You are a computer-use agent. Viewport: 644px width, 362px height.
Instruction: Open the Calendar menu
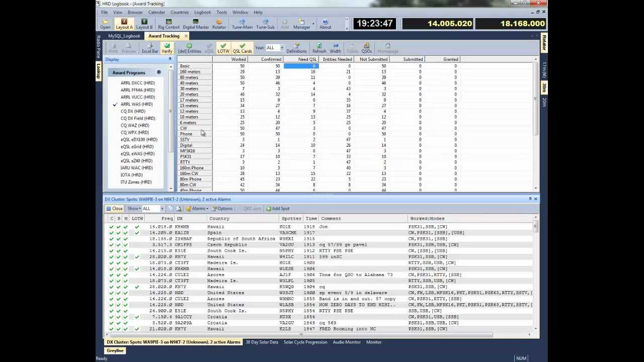pyautogui.click(x=156, y=12)
